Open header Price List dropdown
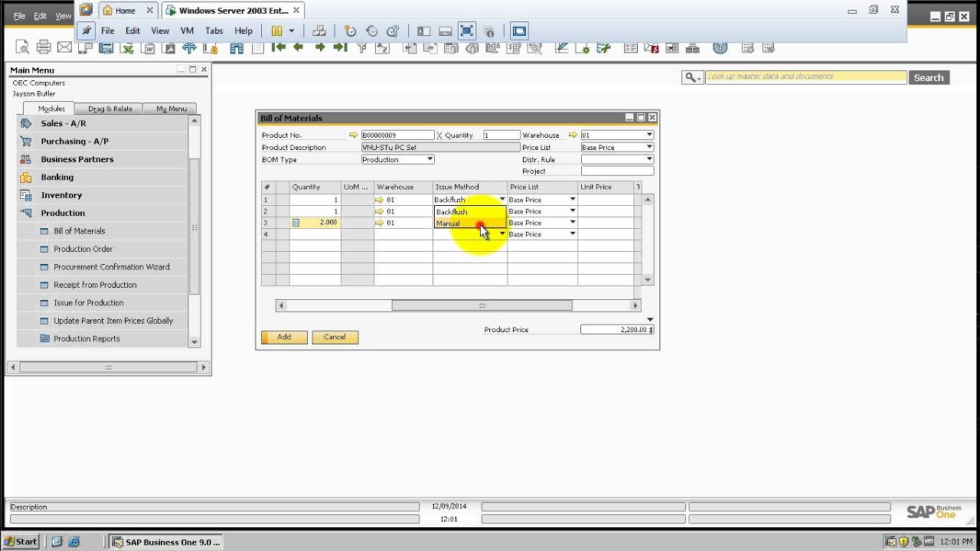Viewport: 980px width, 551px height. [649, 147]
